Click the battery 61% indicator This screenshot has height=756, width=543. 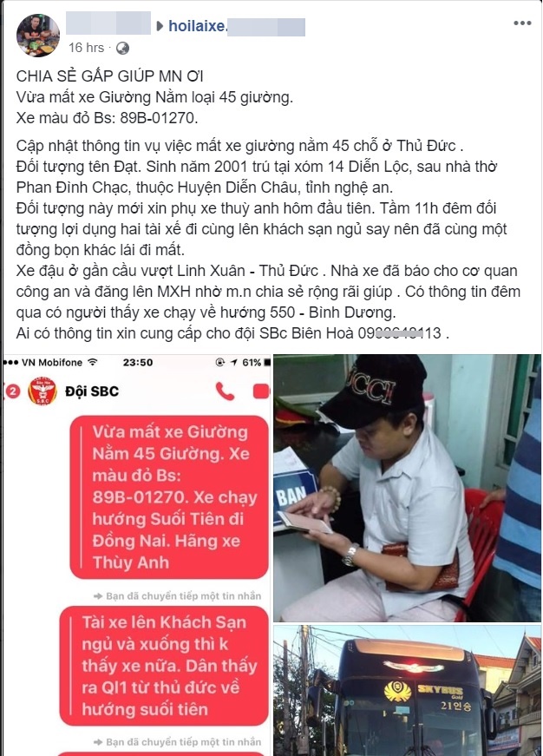click(x=257, y=363)
